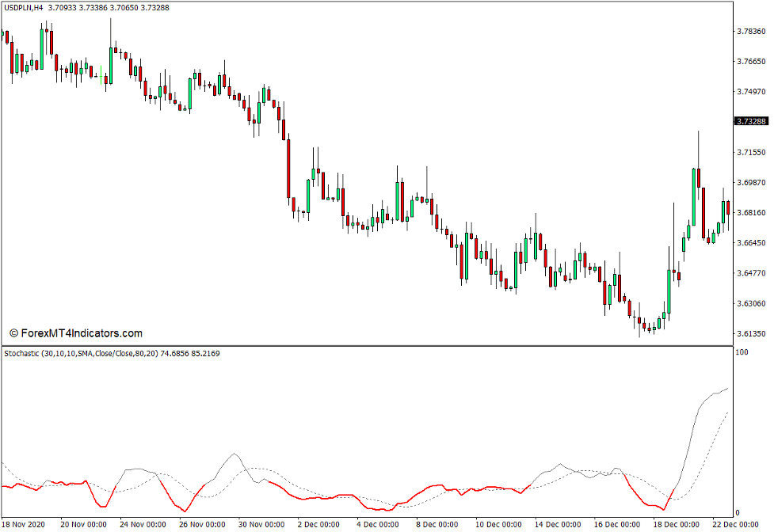Select the highlighted current price label 3.73288

pos(750,122)
